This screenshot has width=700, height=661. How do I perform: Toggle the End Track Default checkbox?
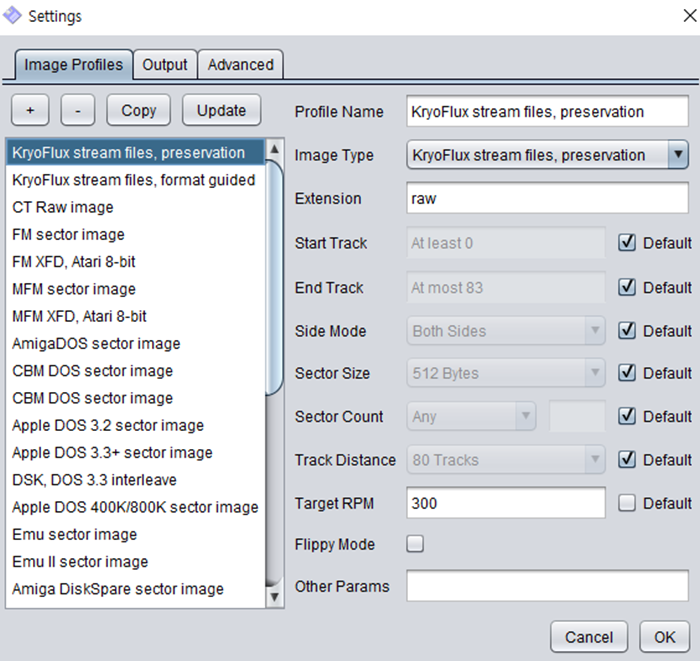click(x=627, y=287)
